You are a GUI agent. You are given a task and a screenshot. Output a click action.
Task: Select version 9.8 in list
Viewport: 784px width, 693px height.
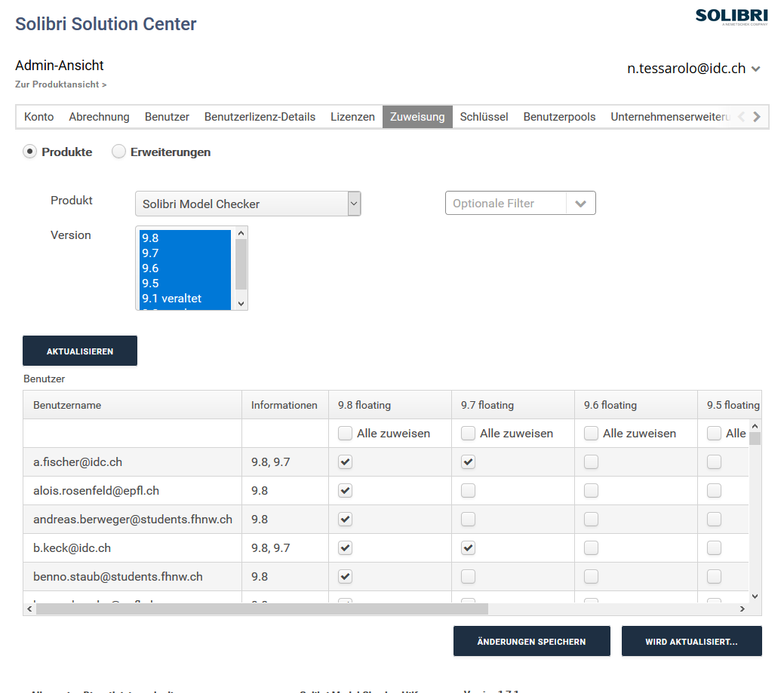tap(185, 238)
